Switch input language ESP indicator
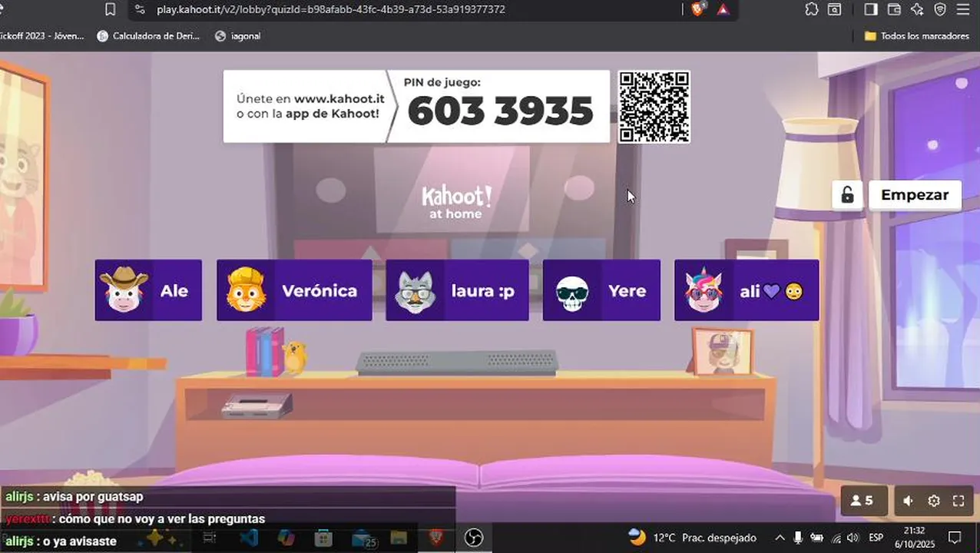 point(876,538)
